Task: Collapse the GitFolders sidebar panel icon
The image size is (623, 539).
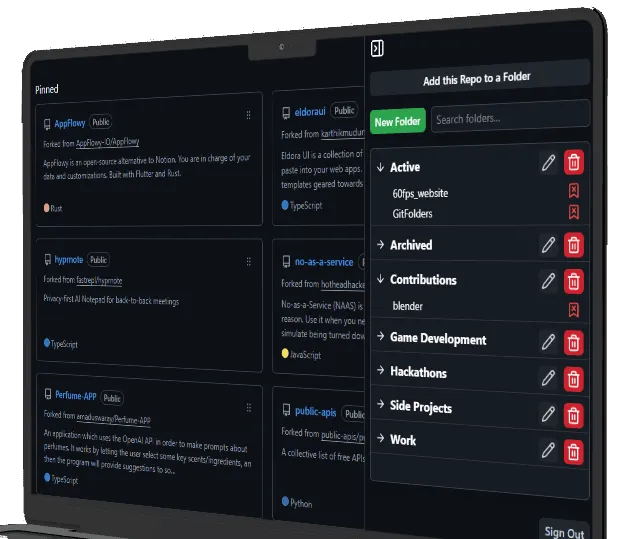Action: 377,48
